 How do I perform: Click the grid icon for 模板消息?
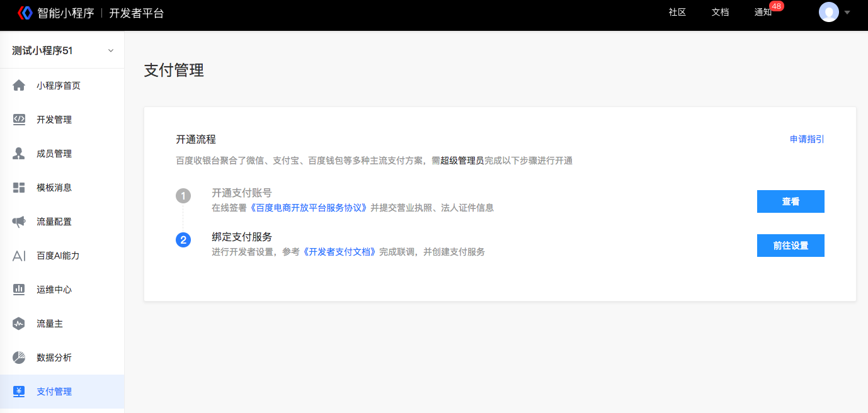(x=19, y=188)
